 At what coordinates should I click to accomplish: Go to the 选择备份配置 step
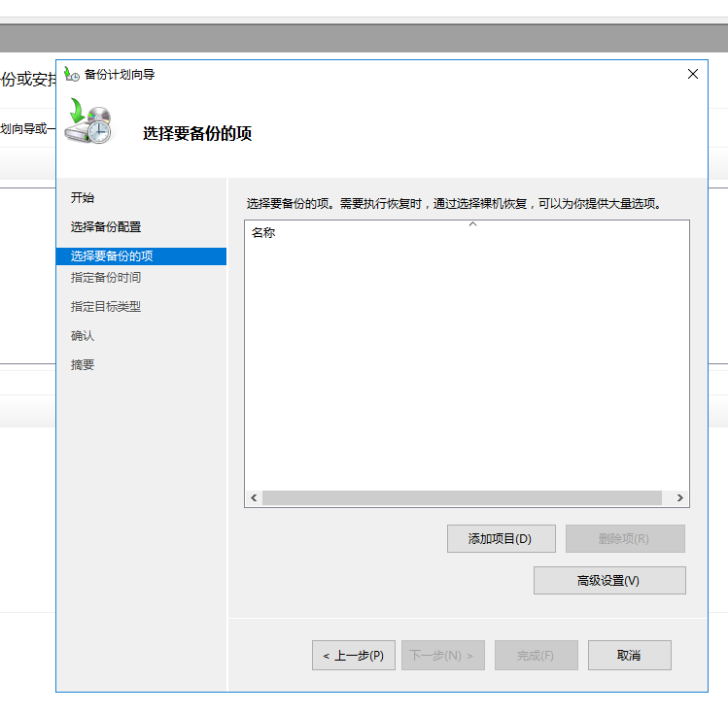click(x=106, y=227)
